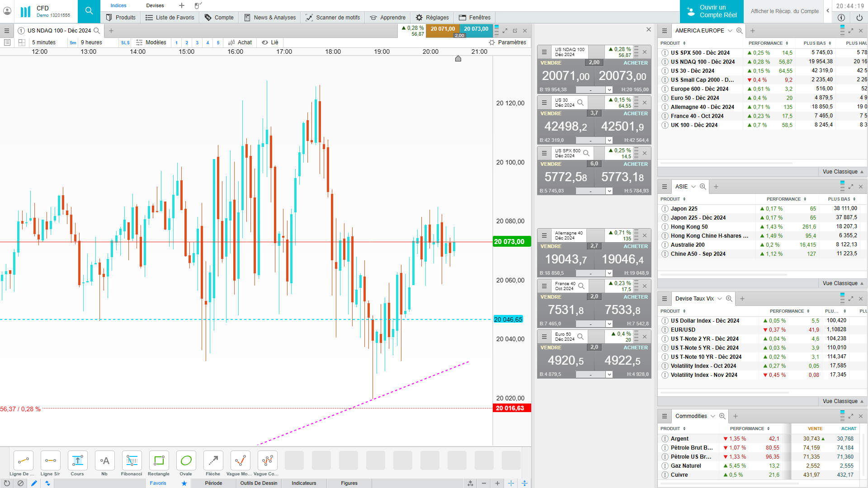
Task: Open the Paramètres chart settings
Action: (508, 42)
